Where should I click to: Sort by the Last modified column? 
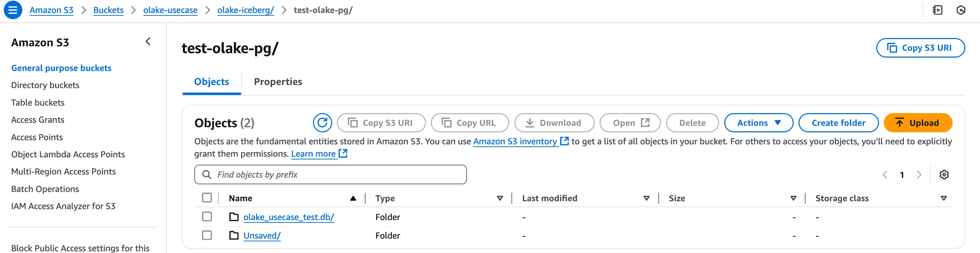coord(646,198)
